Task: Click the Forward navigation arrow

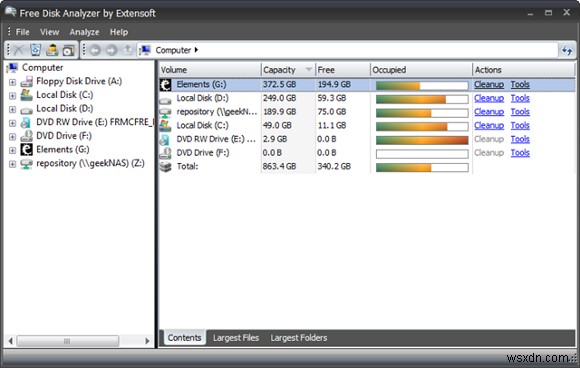Action: pyautogui.click(x=111, y=50)
